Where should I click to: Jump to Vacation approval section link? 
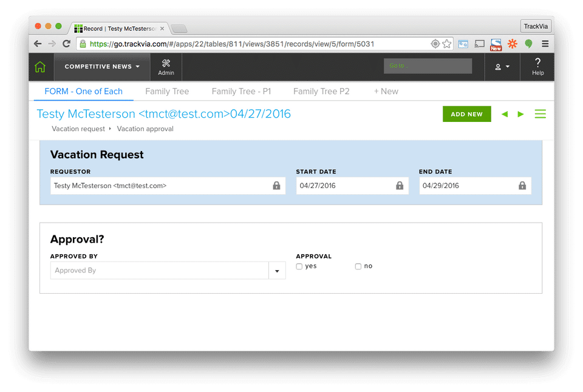145,129
